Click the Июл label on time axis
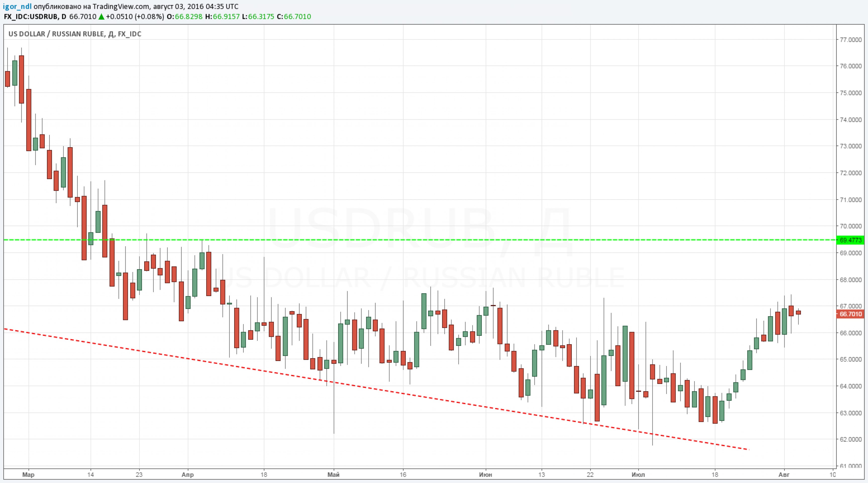Screen dimensions: 868x483 point(638,474)
